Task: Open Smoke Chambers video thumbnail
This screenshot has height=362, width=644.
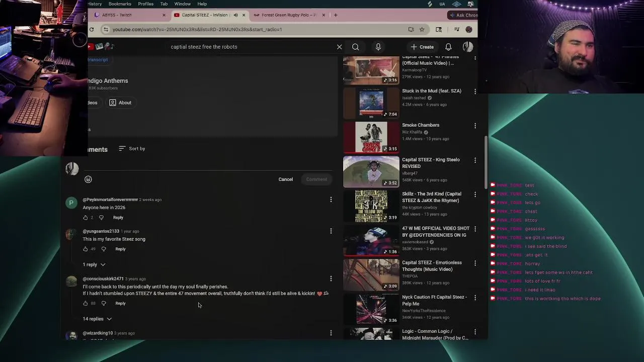Action: pyautogui.click(x=371, y=137)
